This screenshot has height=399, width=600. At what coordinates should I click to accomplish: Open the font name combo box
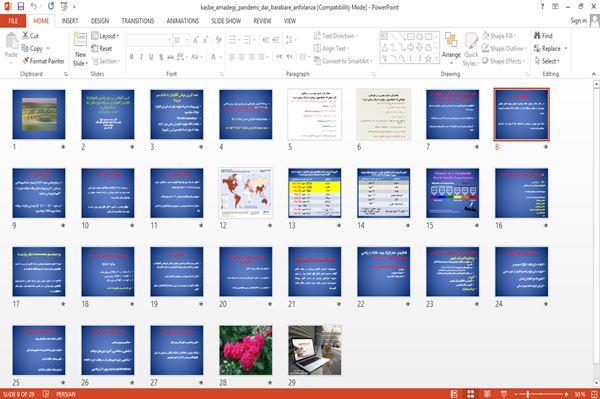pos(150,40)
